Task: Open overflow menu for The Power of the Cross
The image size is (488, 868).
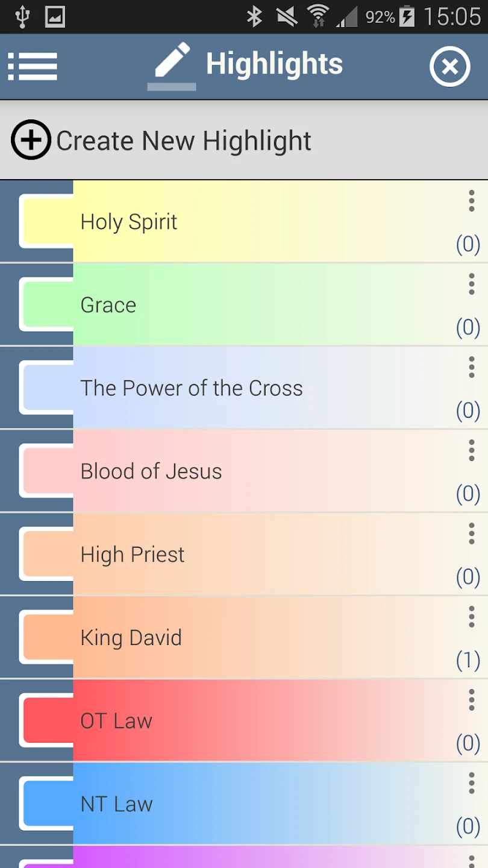Action: pyautogui.click(x=471, y=368)
